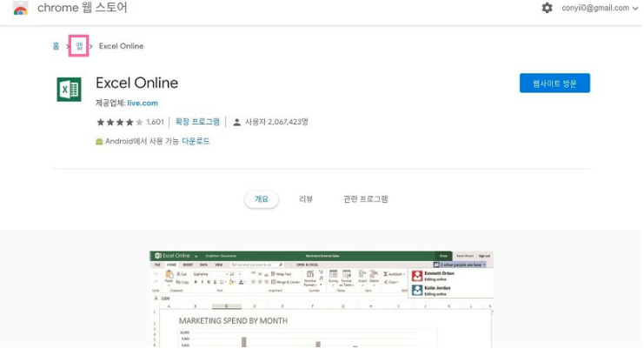Screen dimensions: 644x349
Task: Open the 앱 breadcrumb link
Action: (x=79, y=46)
